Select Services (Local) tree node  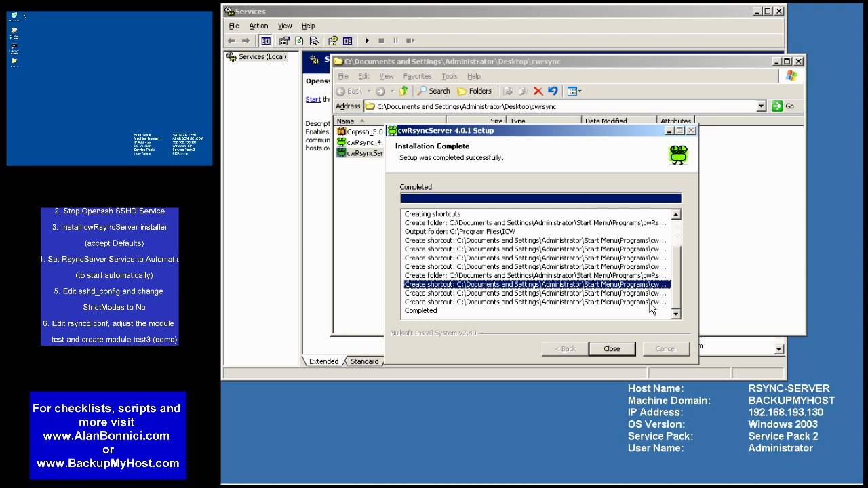click(257, 56)
